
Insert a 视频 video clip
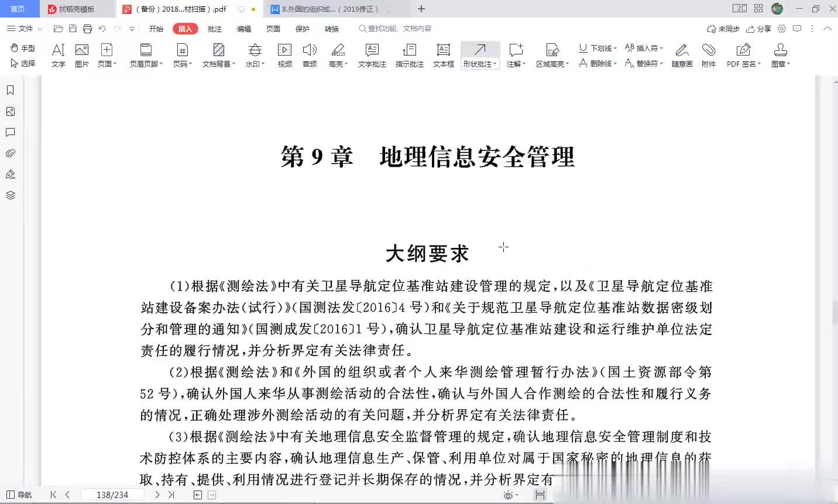tap(285, 56)
